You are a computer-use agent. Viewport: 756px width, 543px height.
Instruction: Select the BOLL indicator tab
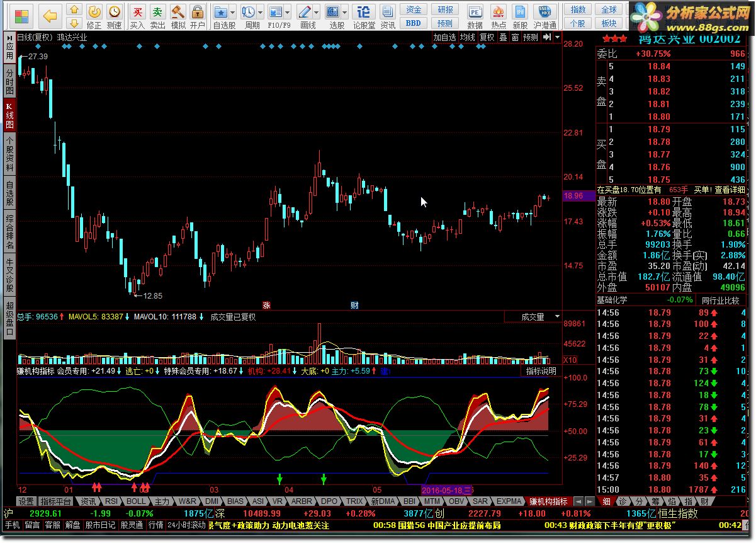(x=136, y=501)
